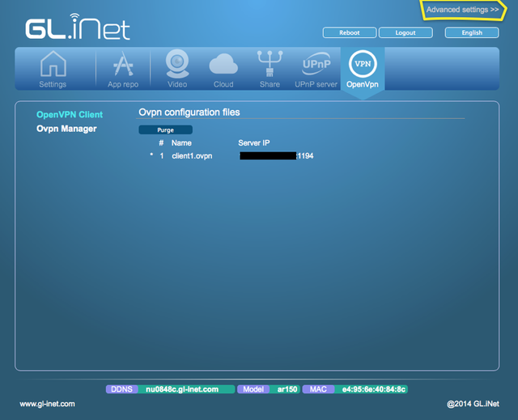This screenshot has width=518, height=420.
Task: Click the MAC address e4:95:6e:40:84:8c
Action: coord(374,389)
